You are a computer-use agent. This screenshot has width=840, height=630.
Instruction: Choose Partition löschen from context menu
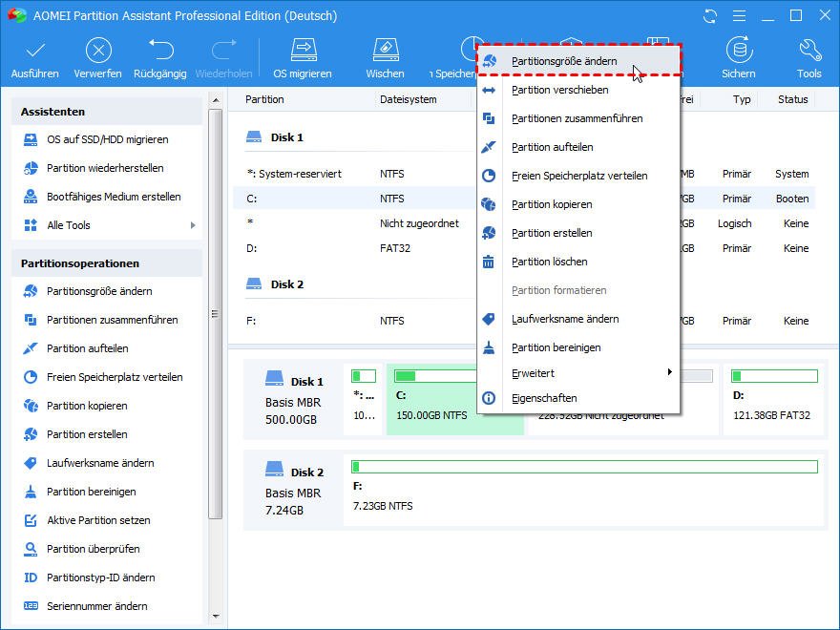click(578, 262)
